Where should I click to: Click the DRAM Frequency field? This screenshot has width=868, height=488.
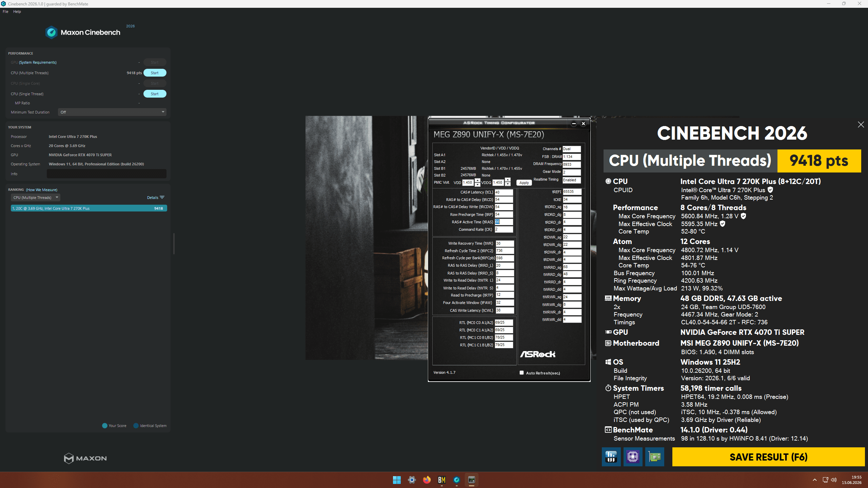[572, 164]
